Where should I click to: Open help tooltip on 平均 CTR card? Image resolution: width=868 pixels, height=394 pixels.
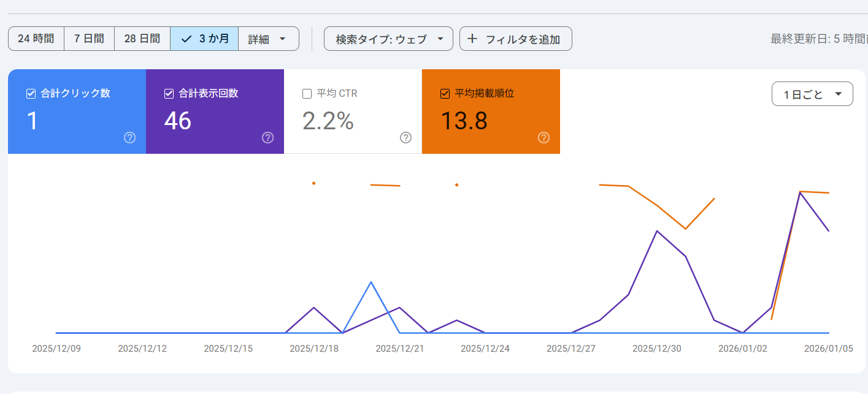point(405,138)
